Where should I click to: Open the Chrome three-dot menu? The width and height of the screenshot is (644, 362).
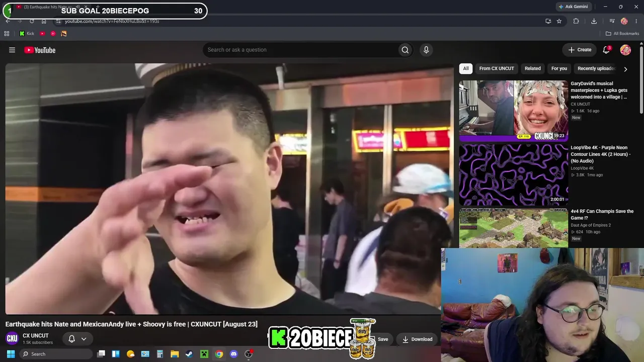(x=636, y=21)
